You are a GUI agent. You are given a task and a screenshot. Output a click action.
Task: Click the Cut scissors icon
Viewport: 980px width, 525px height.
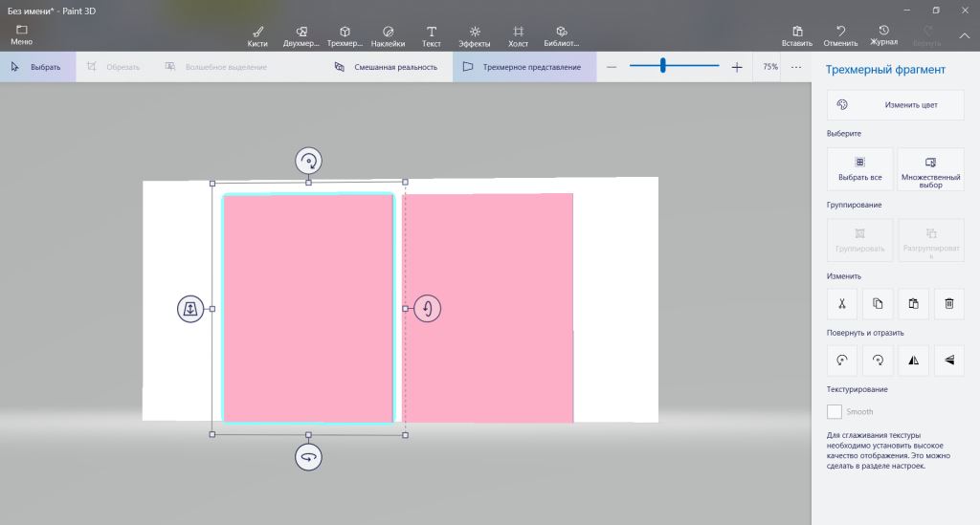coord(841,304)
